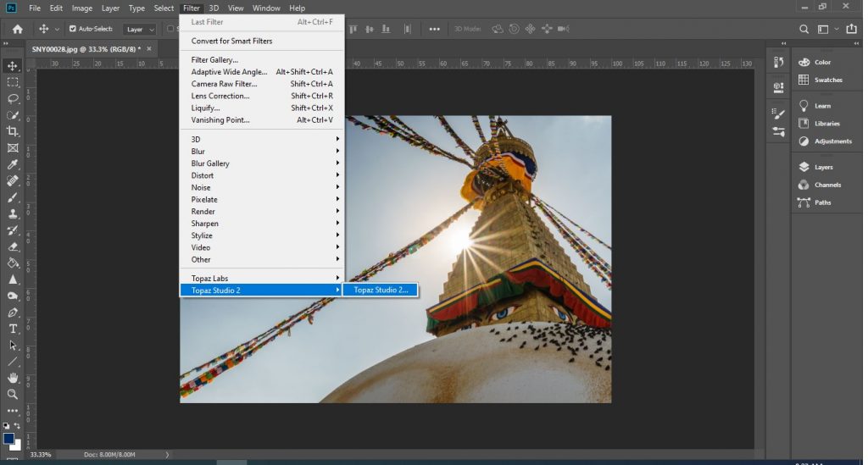Open the Layer auto-select dropdown

140,30
